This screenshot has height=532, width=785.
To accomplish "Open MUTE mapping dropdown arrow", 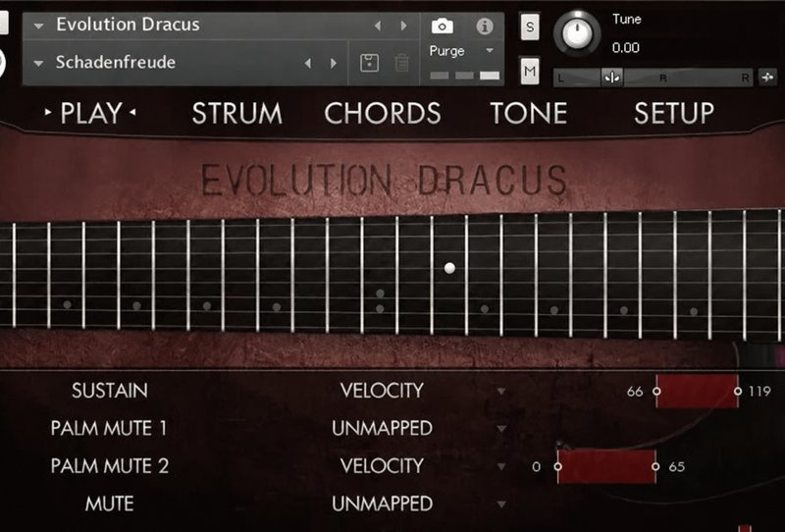I will pyautogui.click(x=501, y=505).
